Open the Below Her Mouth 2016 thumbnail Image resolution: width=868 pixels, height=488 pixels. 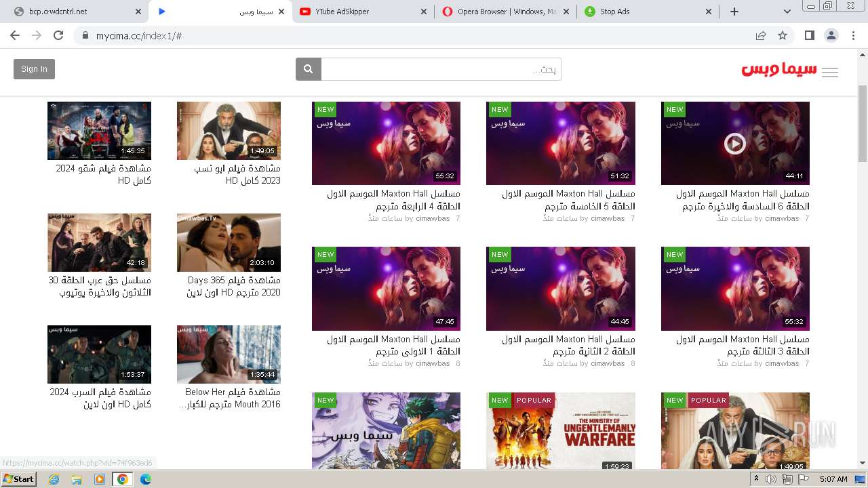tap(229, 354)
